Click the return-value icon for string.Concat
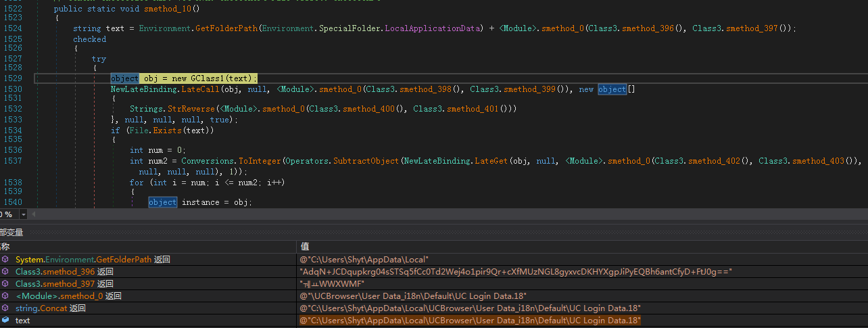The width and height of the screenshot is (868, 328). click(5, 308)
